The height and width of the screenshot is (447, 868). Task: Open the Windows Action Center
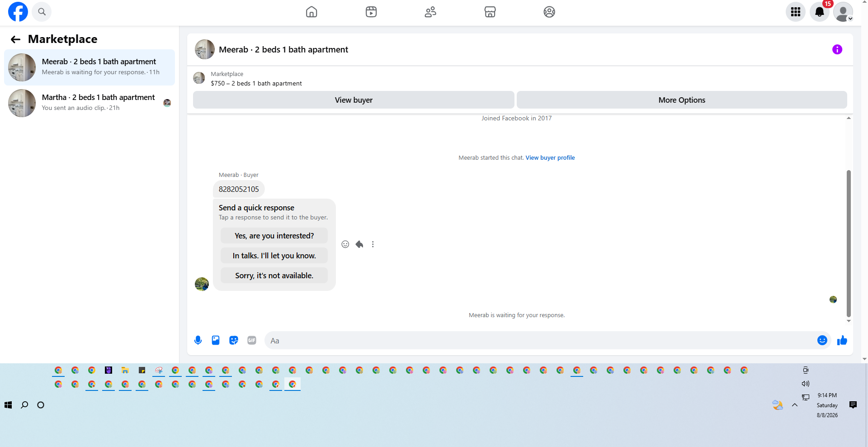pos(853,405)
